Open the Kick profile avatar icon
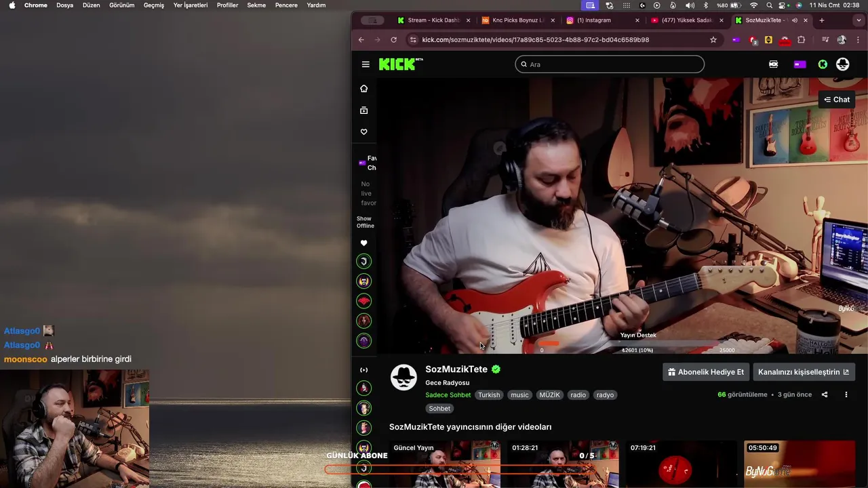The height and width of the screenshot is (488, 868). point(843,64)
